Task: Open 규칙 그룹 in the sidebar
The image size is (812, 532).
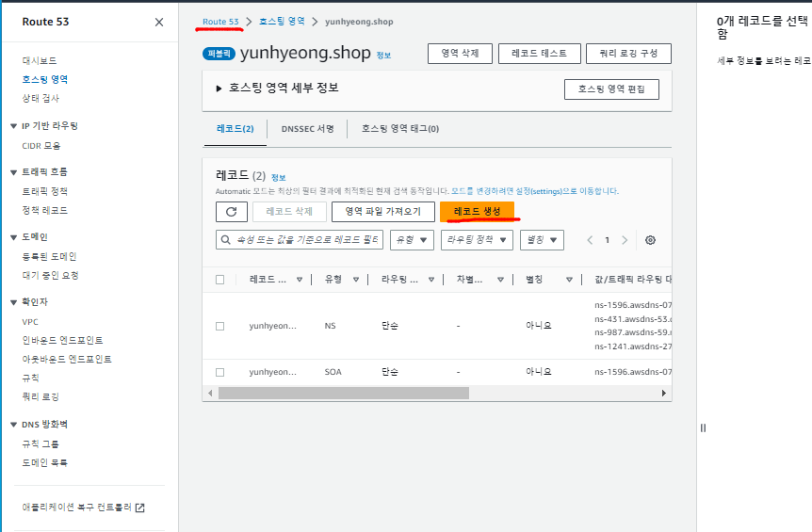Action: click(41, 444)
